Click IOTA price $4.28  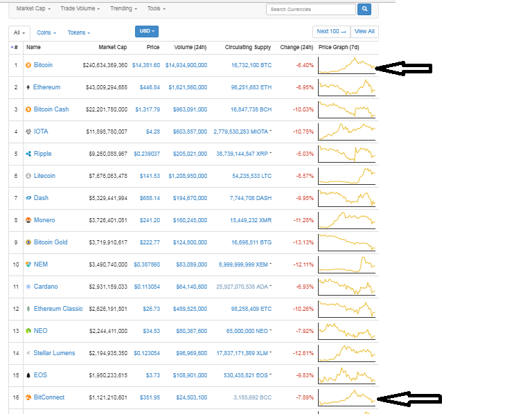click(x=152, y=132)
